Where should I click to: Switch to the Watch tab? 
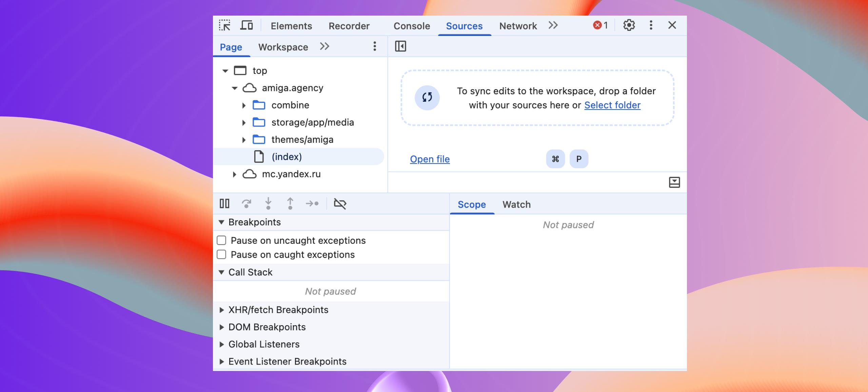(x=516, y=204)
